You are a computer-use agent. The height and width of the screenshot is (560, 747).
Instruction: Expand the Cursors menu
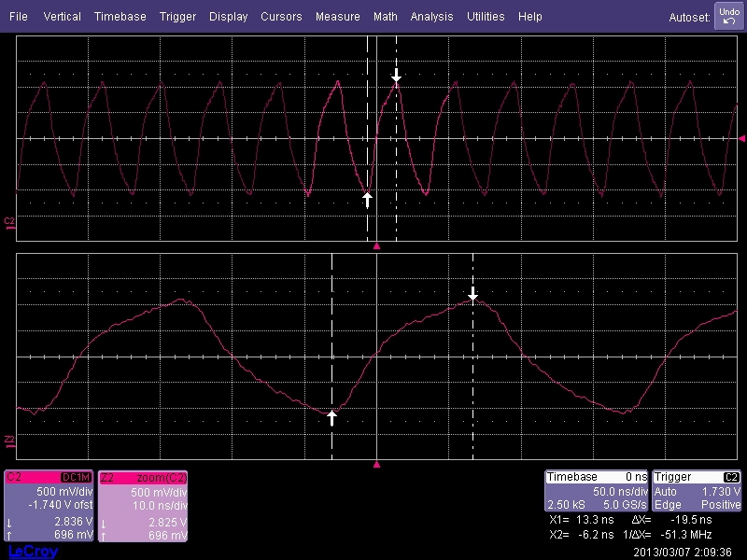(x=281, y=17)
